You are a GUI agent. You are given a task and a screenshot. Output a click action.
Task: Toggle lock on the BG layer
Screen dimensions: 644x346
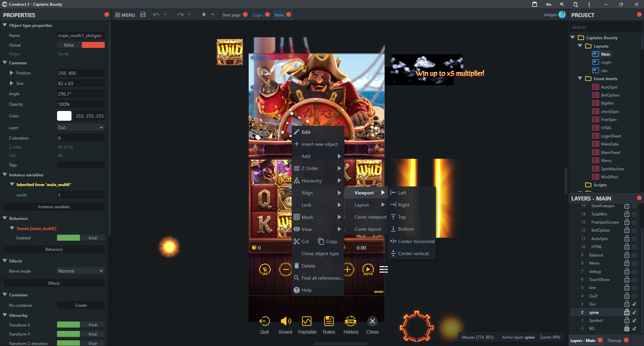[627, 329]
